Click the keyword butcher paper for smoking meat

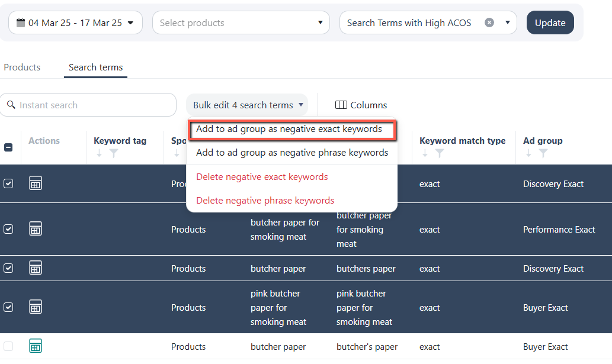coord(285,230)
